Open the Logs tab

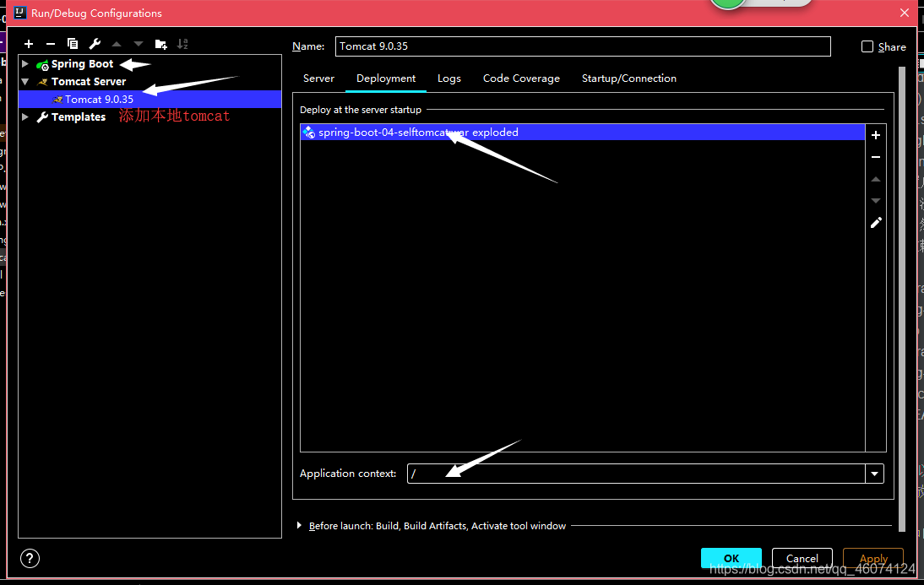pyautogui.click(x=449, y=79)
